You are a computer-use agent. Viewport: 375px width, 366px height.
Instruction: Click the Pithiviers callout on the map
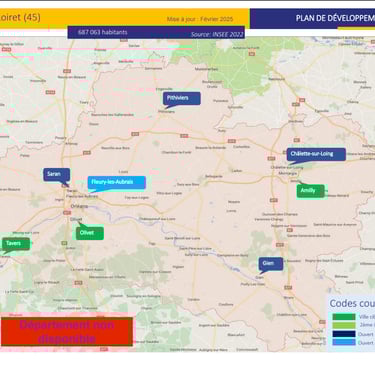[182, 98]
